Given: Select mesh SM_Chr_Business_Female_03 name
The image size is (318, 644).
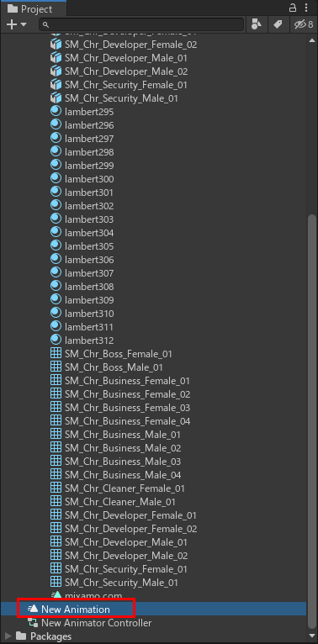Looking at the screenshot, I should 127,408.
